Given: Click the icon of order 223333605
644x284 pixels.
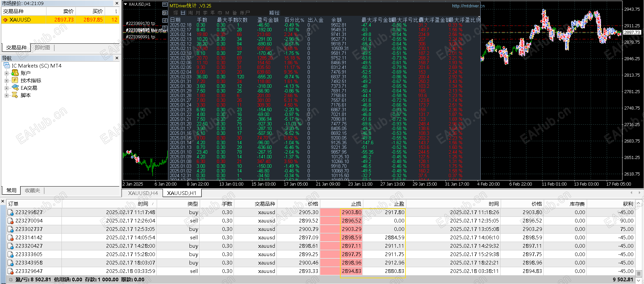Looking at the screenshot, I should 11,254.
